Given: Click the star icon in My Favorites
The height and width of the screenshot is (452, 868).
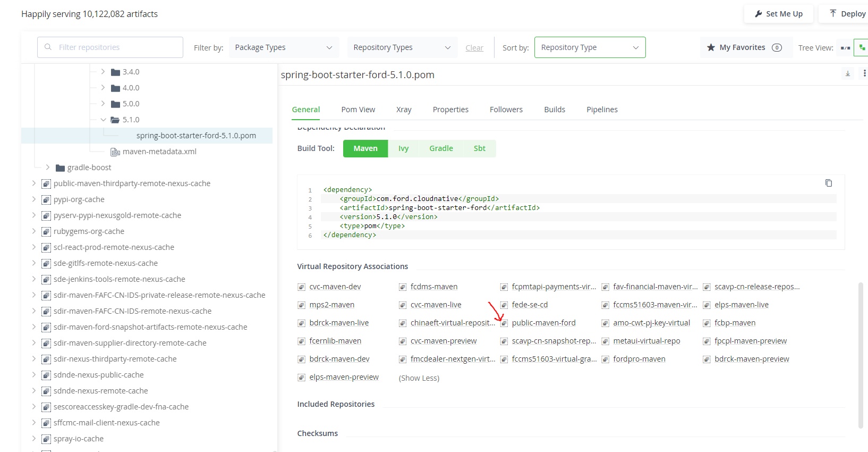Looking at the screenshot, I should tap(711, 47).
